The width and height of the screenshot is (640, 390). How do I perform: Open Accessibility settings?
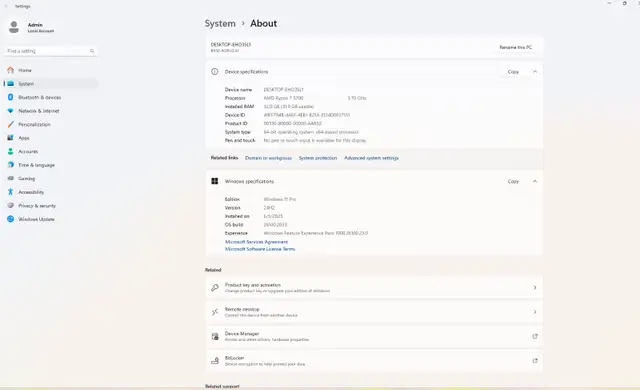point(51,192)
